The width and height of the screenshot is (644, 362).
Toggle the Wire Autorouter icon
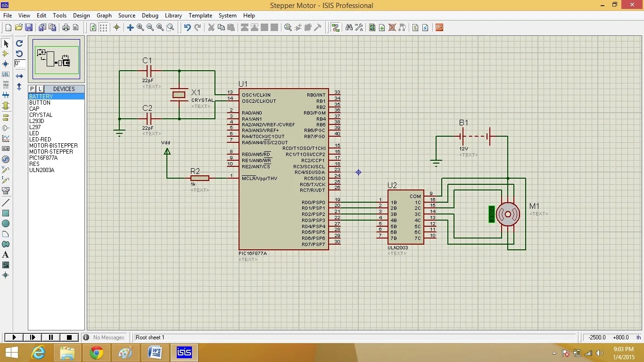pyautogui.click(x=335, y=27)
